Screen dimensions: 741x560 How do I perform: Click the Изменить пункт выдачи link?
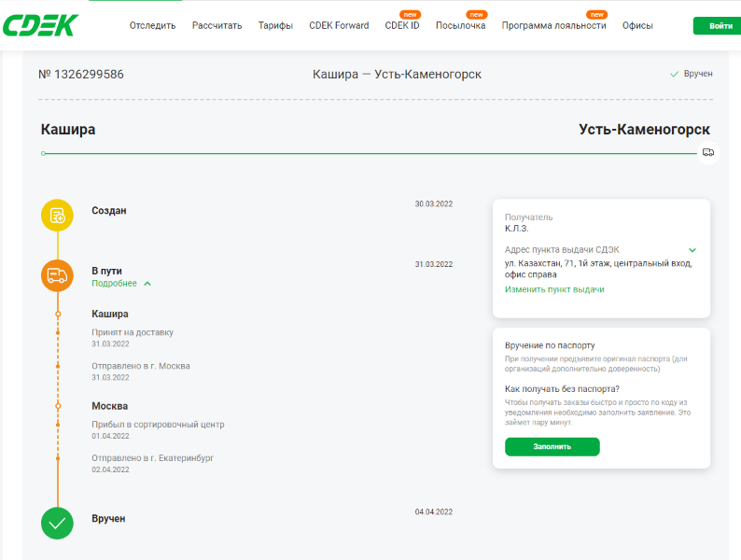[554, 289]
